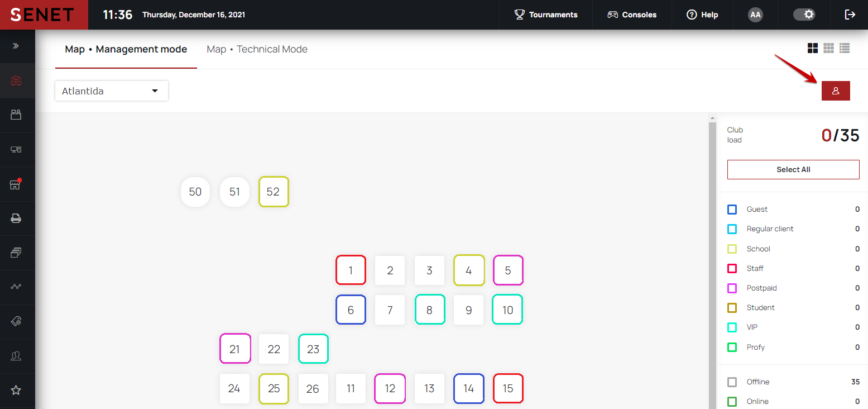Click the SENET logo
Viewport: 868px width, 409px height.
coord(44,15)
